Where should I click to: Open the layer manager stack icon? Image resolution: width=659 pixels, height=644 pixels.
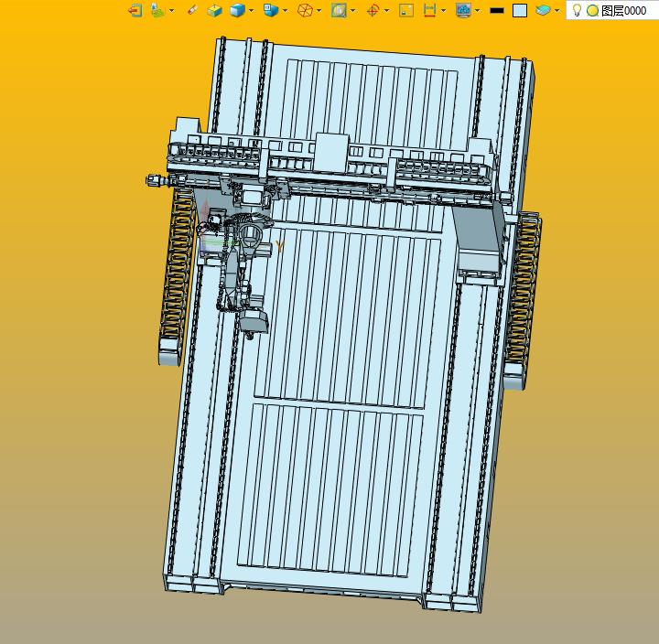pos(543,10)
